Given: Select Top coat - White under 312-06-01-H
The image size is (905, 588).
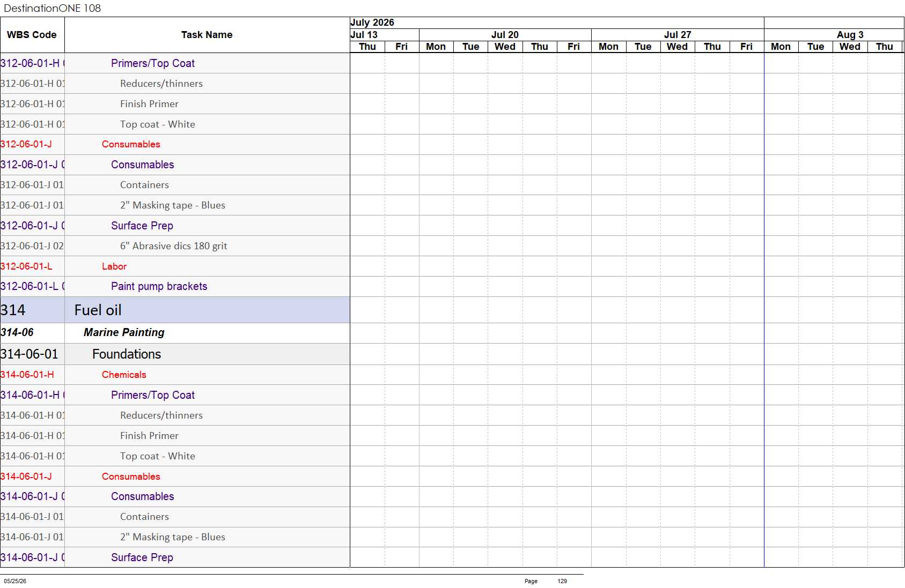Looking at the screenshot, I should 158,124.
